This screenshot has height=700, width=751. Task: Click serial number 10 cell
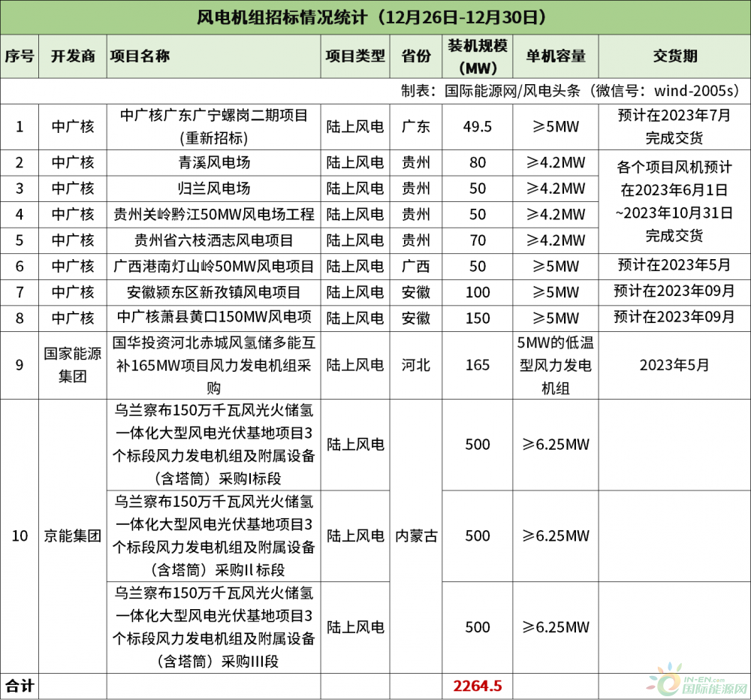coord(20,536)
